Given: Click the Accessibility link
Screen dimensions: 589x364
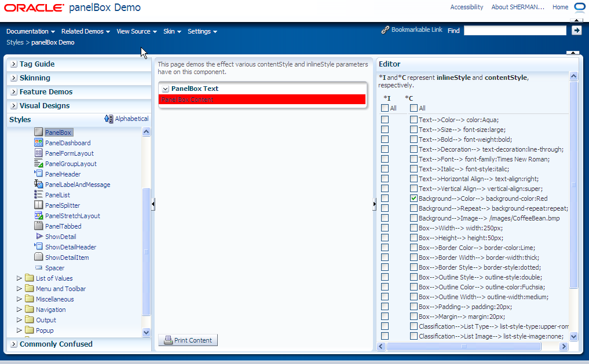Looking at the screenshot, I should (x=467, y=7).
